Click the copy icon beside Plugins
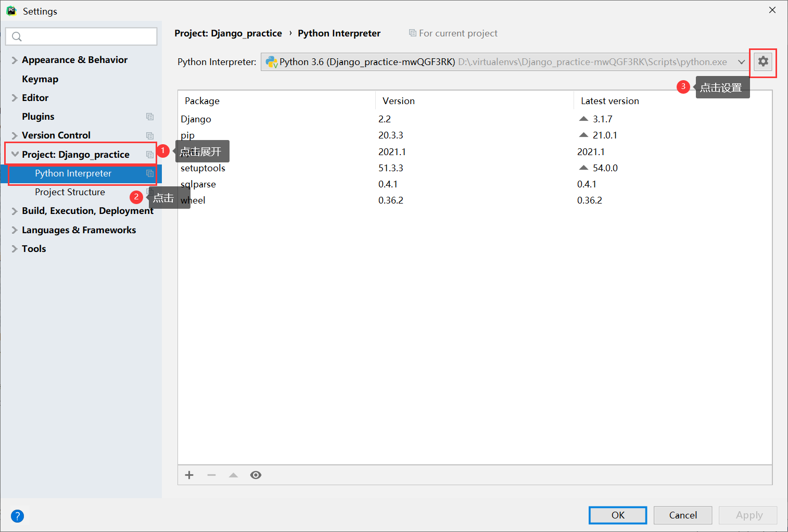This screenshot has height=532, width=788. tap(150, 117)
